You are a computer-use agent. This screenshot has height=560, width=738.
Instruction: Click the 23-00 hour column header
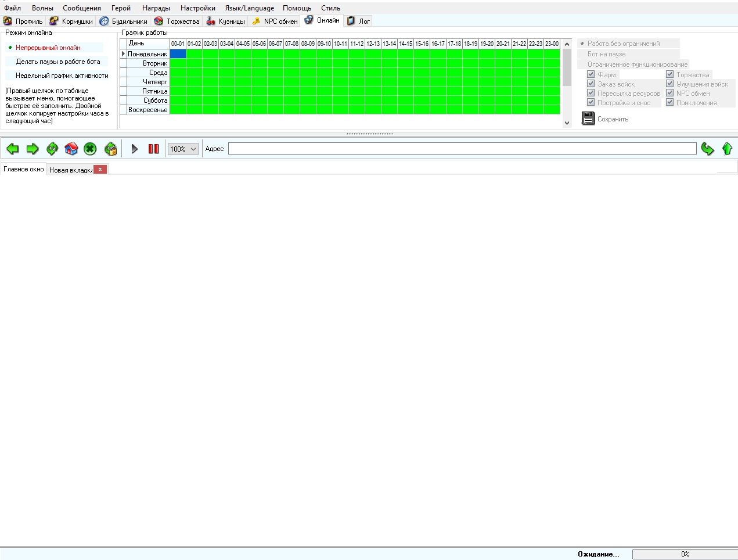552,44
